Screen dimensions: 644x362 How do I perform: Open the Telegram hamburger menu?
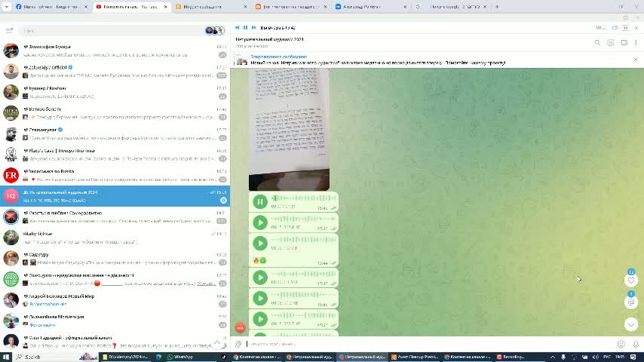point(9,30)
